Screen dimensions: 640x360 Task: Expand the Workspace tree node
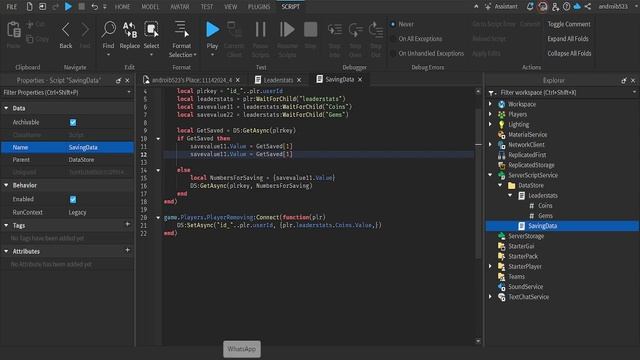[491, 104]
